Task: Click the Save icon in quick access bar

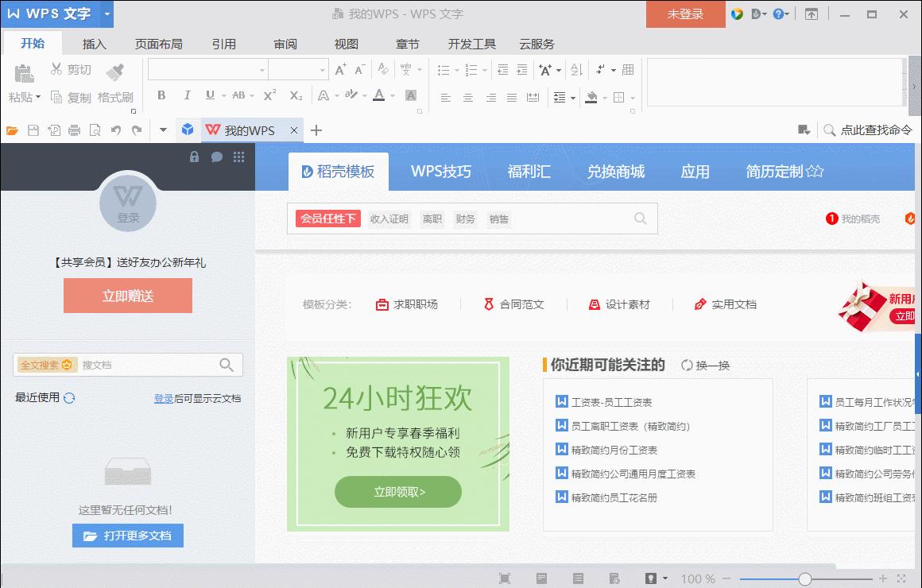Action: [x=31, y=130]
